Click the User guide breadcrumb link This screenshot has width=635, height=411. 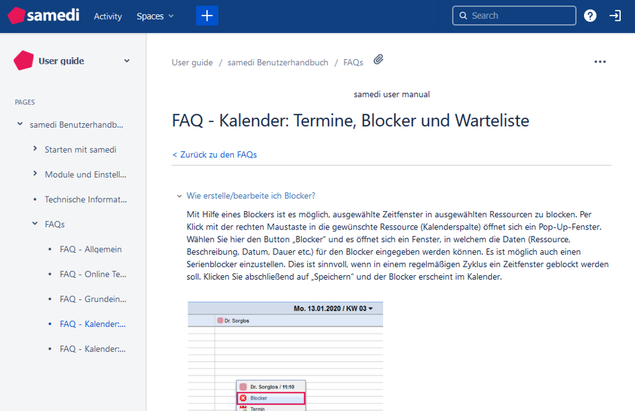click(192, 62)
